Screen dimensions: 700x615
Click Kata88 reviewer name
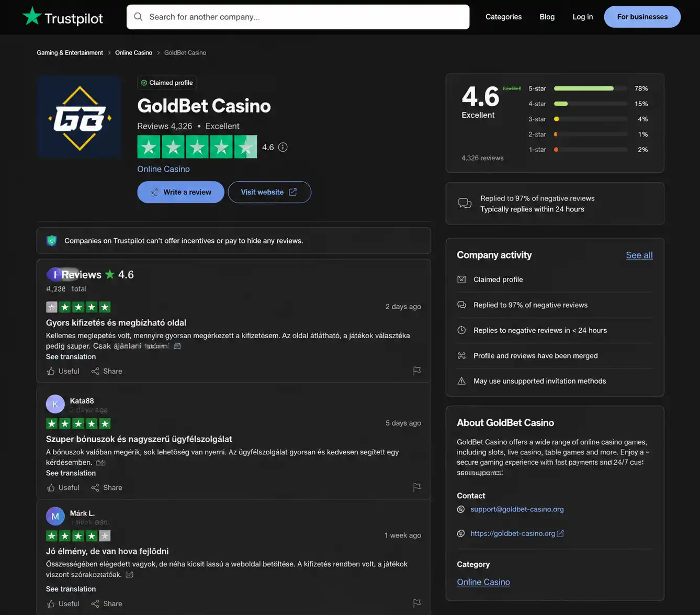tap(82, 401)
